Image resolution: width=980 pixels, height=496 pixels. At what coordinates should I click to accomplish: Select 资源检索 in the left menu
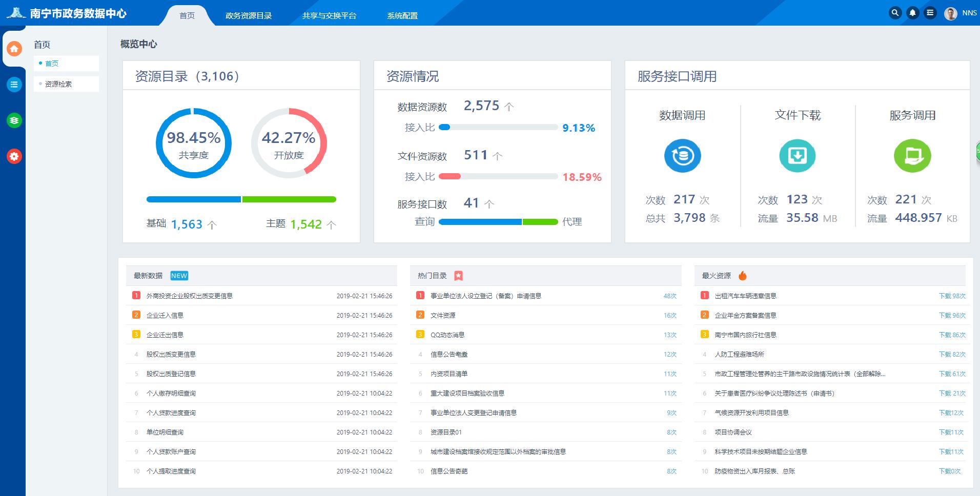58,84
